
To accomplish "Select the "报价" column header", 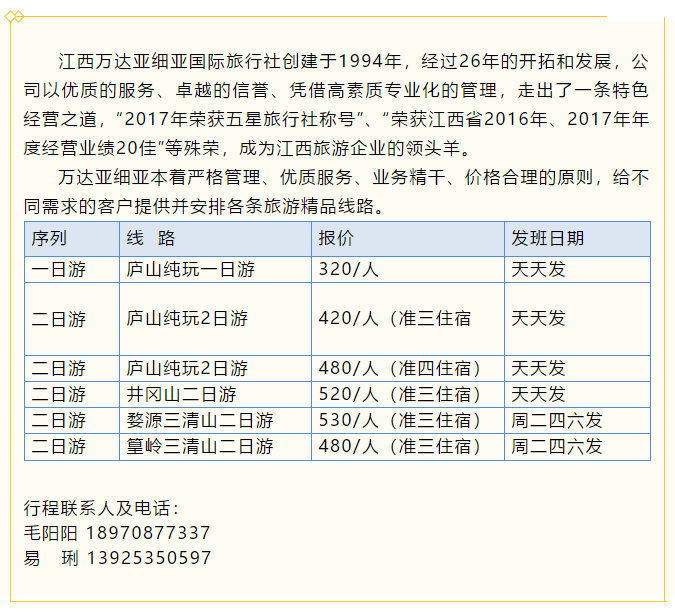I will pos(336,239).
